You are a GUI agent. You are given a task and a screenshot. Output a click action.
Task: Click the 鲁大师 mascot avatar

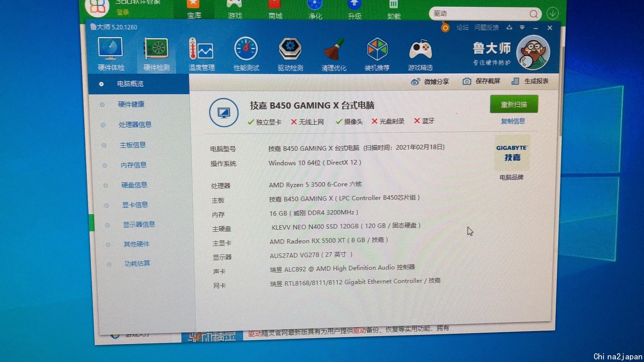(533, 52)
